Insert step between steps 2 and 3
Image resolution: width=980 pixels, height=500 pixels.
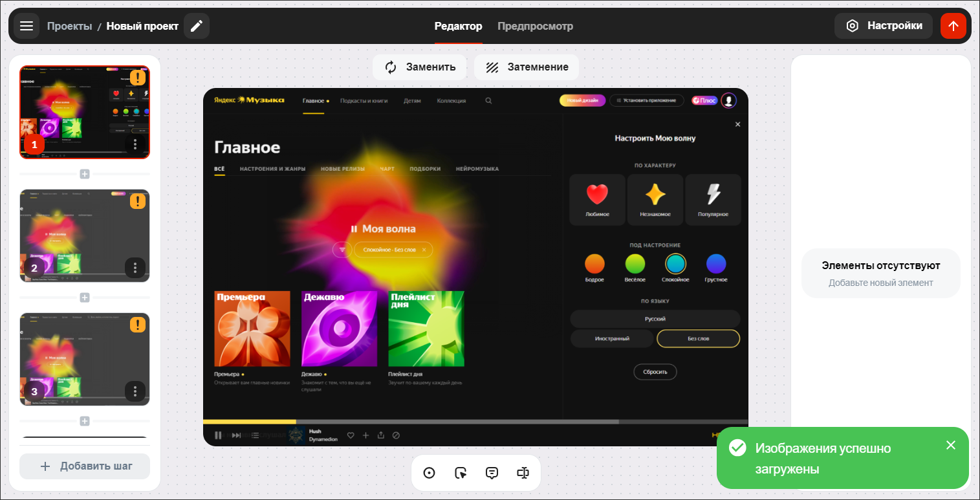point(85,298)
